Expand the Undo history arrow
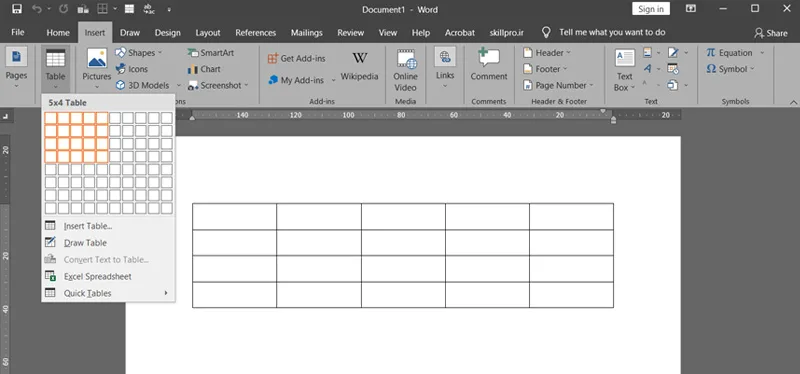 click(48, 9)
